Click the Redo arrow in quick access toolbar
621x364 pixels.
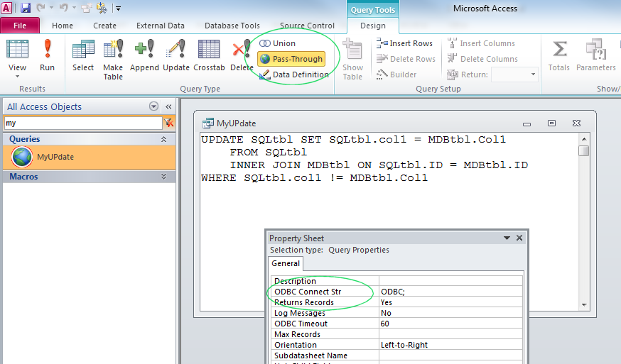(40, 8)
